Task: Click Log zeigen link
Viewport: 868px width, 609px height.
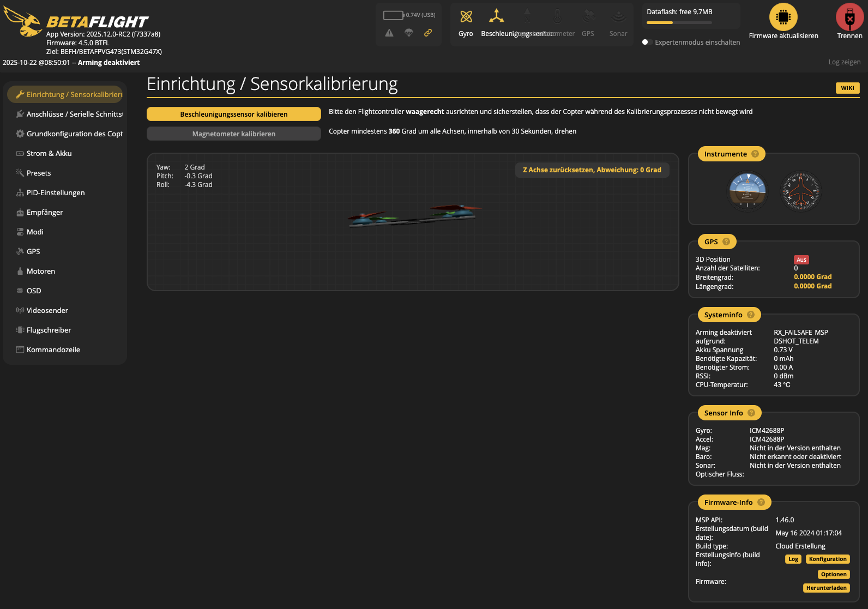Action: point(844,62)
